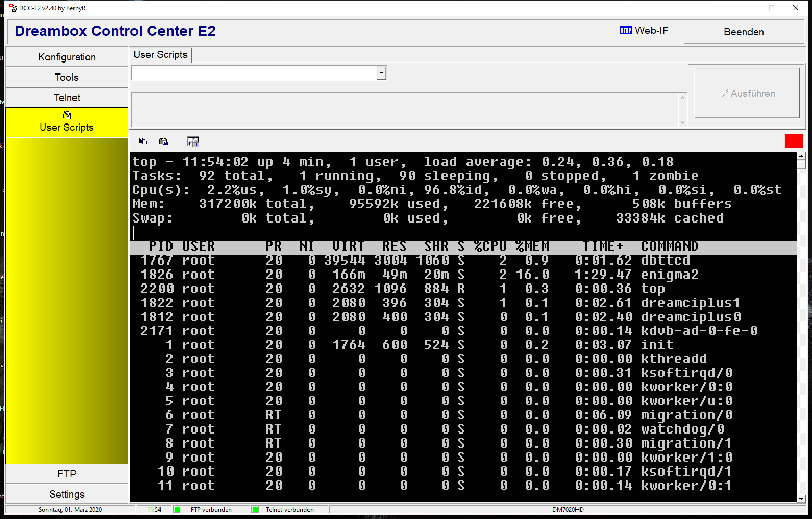This screenshot has width=812, height=519.
Task: Click the %CPU column header
Action: (x=490, y=246)
